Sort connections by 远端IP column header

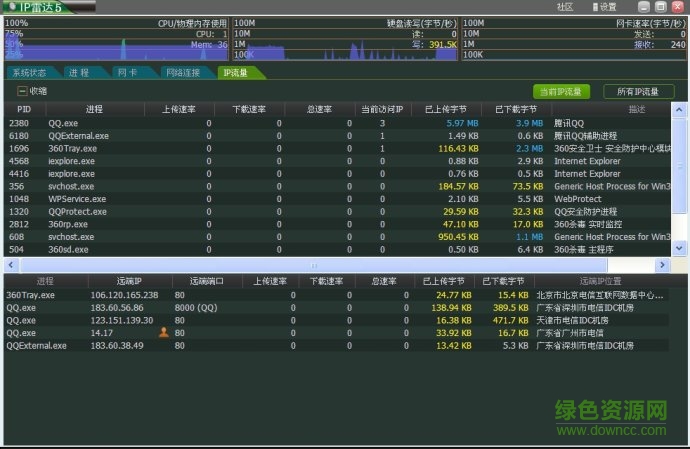(129, 281)
